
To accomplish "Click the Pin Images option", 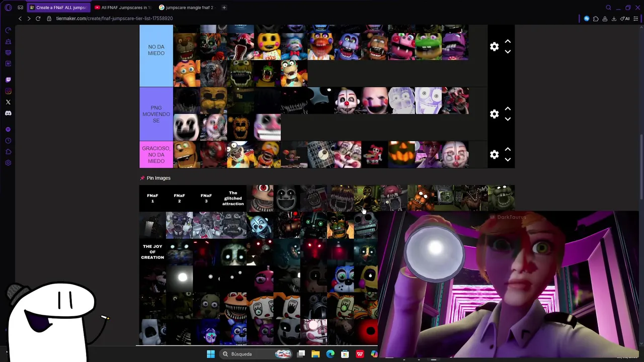I will 155,178.
